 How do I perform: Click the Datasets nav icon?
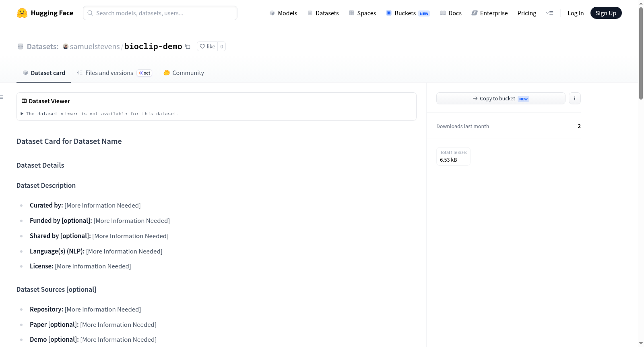[x=310, y=13]
